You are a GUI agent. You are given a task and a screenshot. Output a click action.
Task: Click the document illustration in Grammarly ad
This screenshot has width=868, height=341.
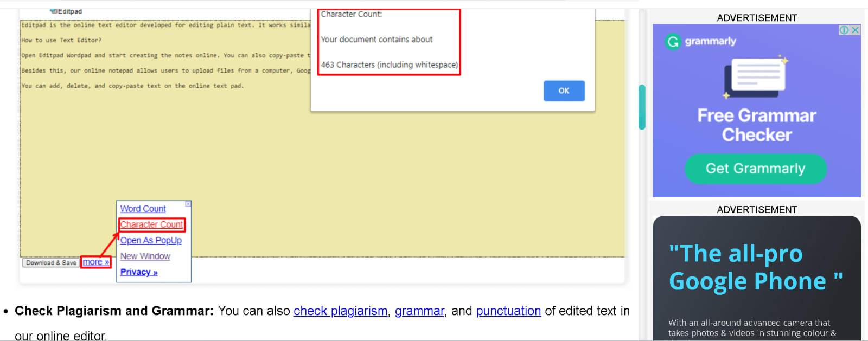pyautogui.click(x=755, y=77)
